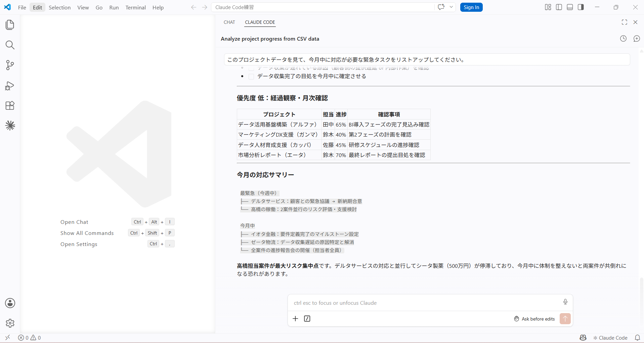
Task: Click Claude Code status bar entry
Action: [610, 338]
